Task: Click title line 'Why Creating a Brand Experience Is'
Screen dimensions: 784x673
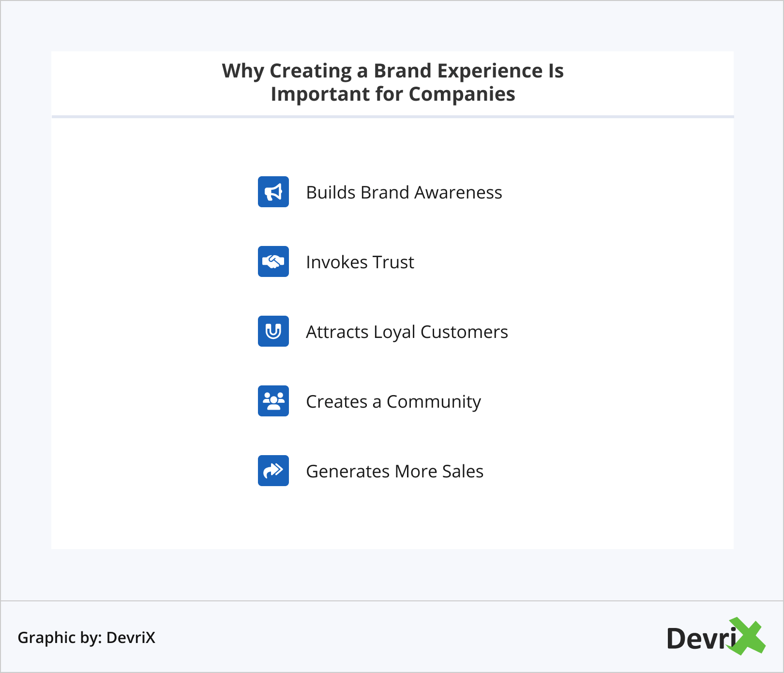Action: pos(392,71)
